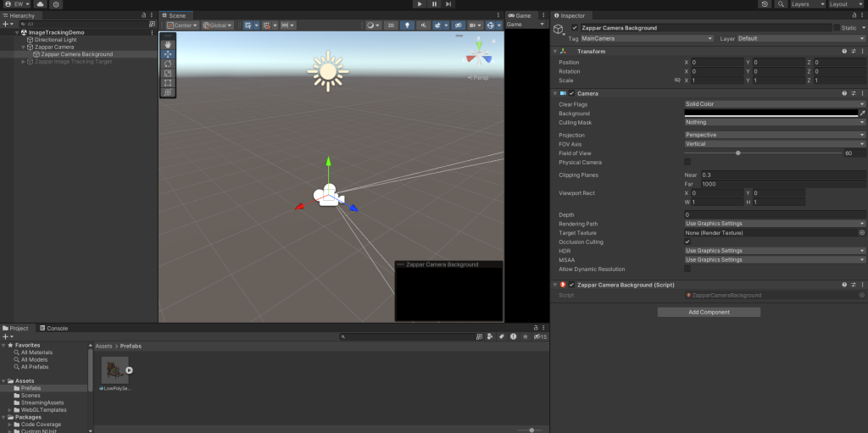Image resolution: width=868 pixels, height=433 pixels.
Task: Expand the Zappar Image Tracking Target item
Action: tap(24, 61)
